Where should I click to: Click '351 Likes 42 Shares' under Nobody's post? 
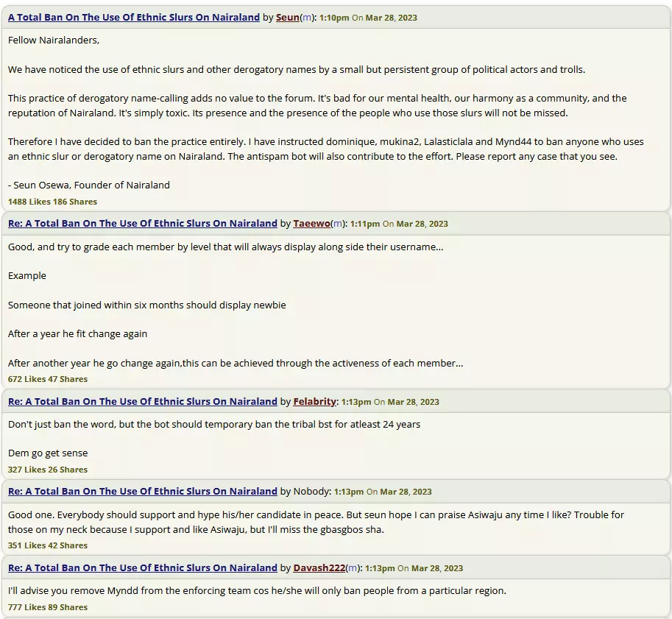pos(48,545)
